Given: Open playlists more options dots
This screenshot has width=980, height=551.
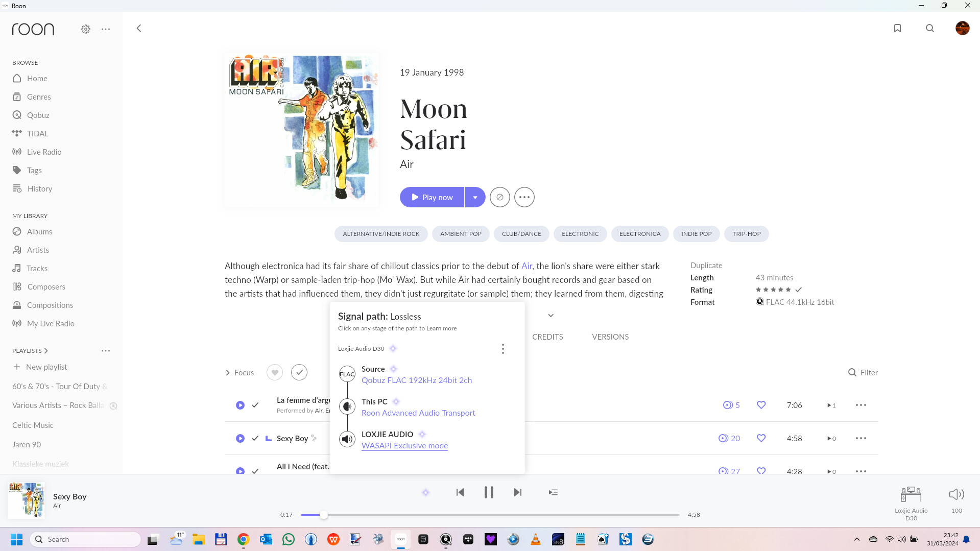Looking at the screenshot, I should click(x=106, y=351).
